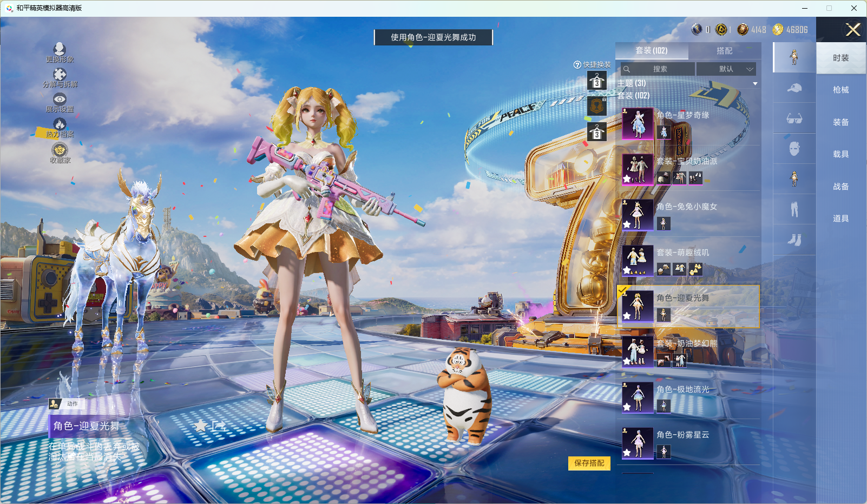
Task: Open the 展示设置 eye icon
Action: [60, 99]
